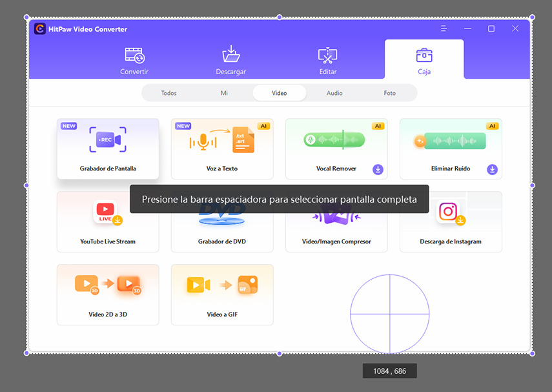Minimize the HitPaw Video Converter window
Screen dimensions: 552x392
(467, 28)
